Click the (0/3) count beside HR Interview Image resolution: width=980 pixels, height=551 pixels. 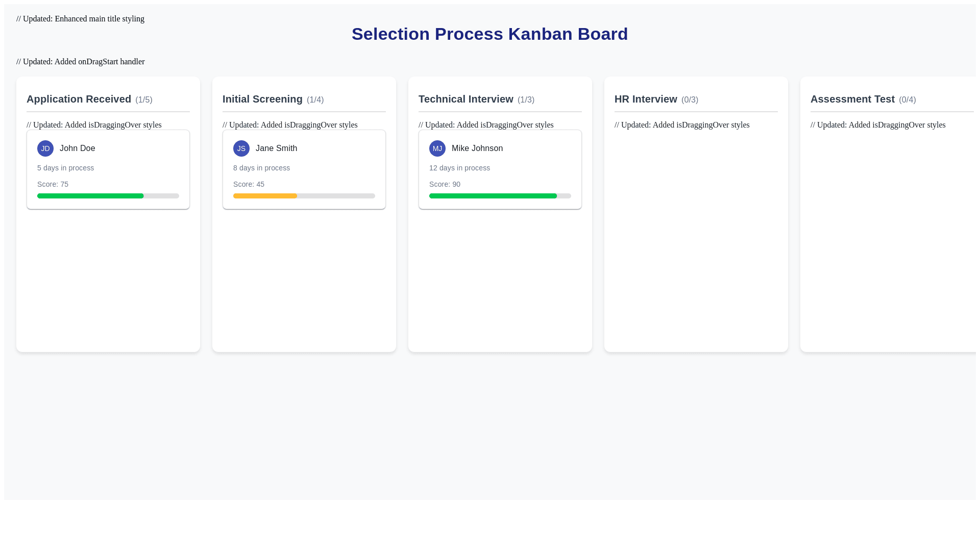click(x=690, y=100)
